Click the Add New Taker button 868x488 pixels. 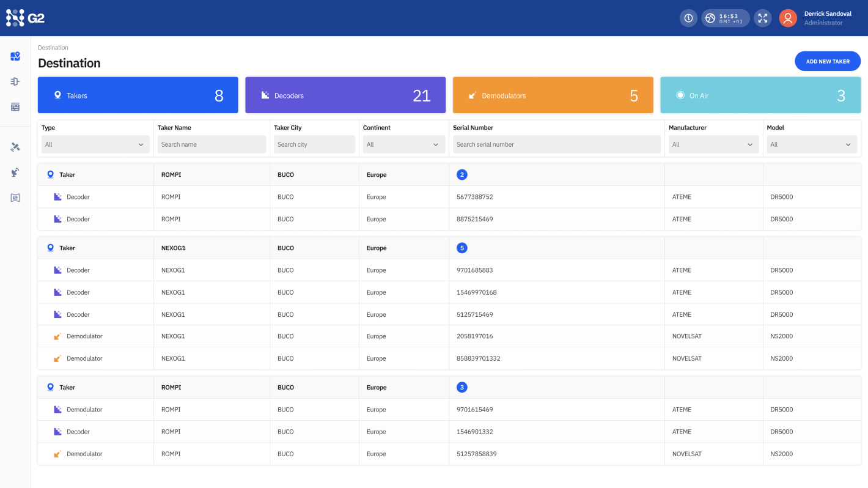tap(827, 61)
